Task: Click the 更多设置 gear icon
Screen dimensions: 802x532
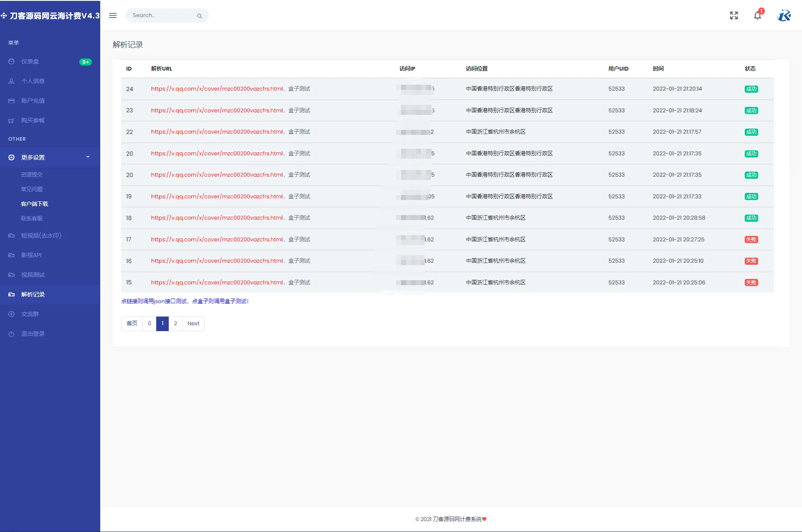Action: coord(12,157)
